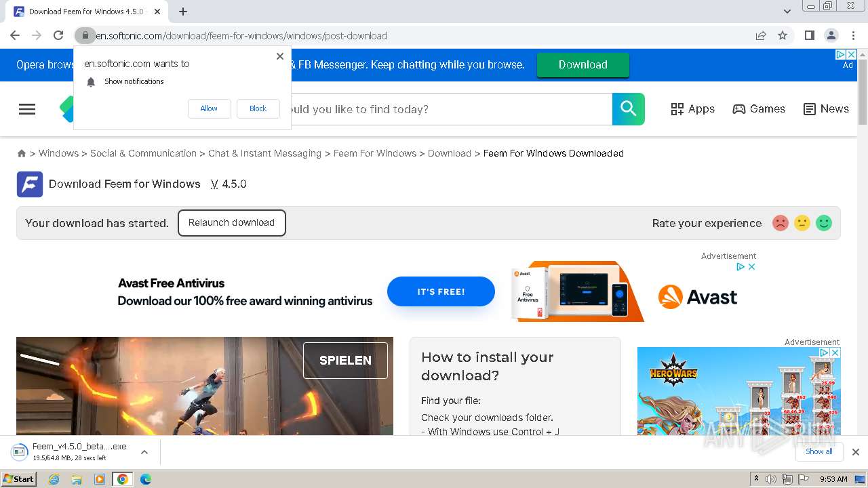The width and height of the screenshot is (868, 488).
Task: Reload the page with the refresh icon
Action: pos(58,35)
